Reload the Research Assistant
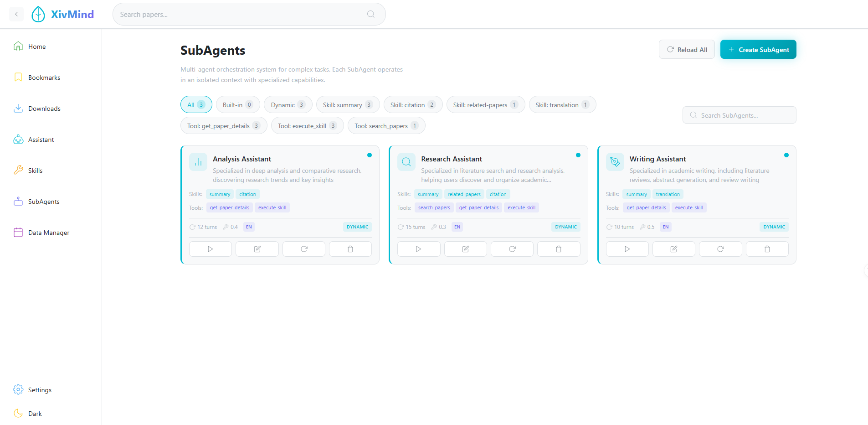868x425 pixels. pyautogui.click(x=512, y=249)
